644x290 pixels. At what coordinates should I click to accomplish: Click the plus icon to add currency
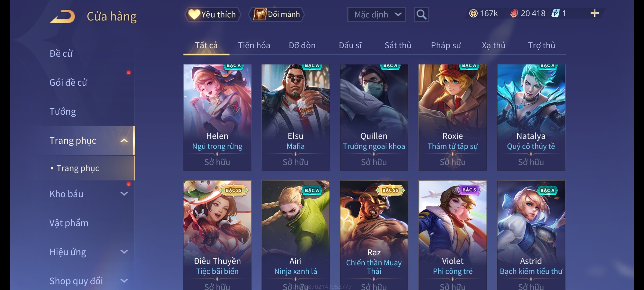coord(594,13)
